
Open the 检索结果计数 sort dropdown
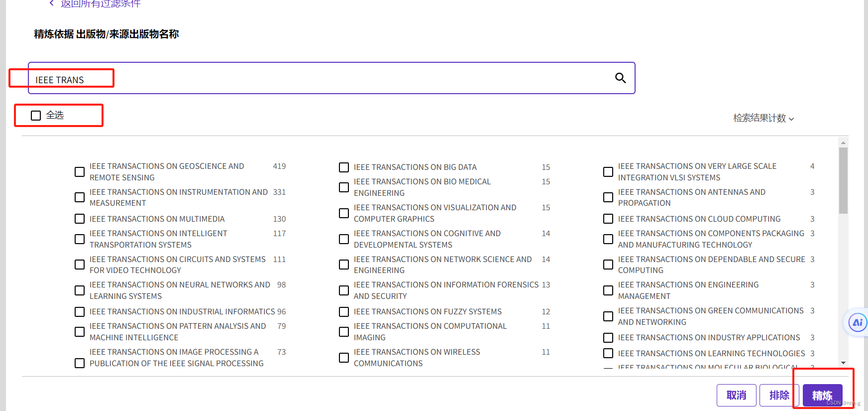click(x=763, y=118)
